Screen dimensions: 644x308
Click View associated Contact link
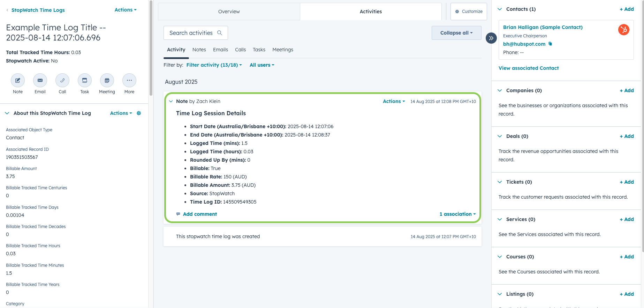point(529,68)
